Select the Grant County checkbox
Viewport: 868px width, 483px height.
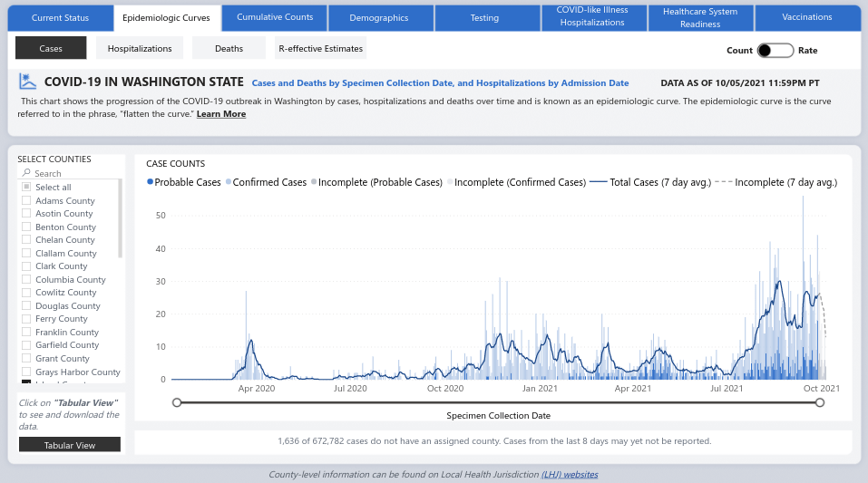[26, 359]
